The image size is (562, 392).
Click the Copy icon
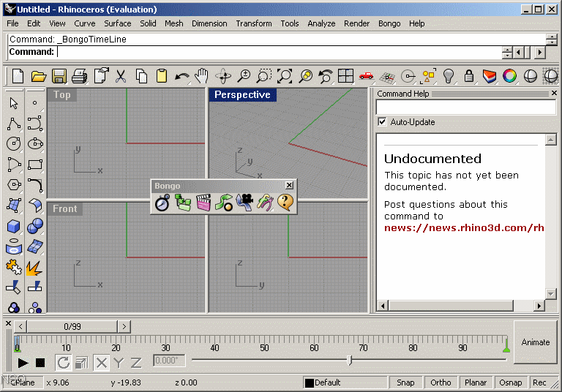[x=141, y=76]
